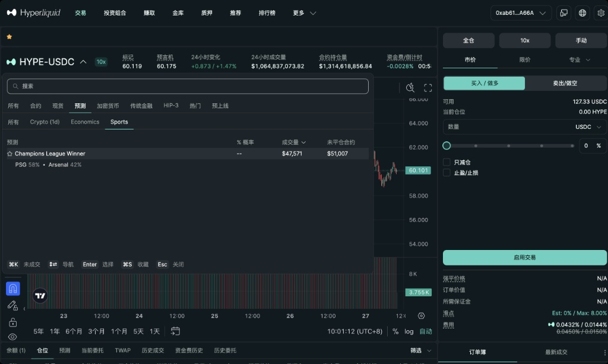Click the pencil lock drawing tool

12,306
